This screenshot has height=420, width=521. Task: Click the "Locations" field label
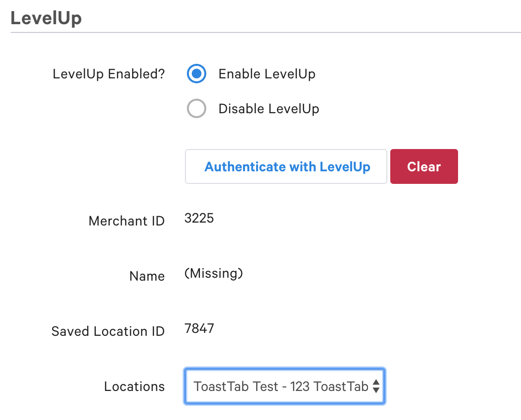pos(134,387)
